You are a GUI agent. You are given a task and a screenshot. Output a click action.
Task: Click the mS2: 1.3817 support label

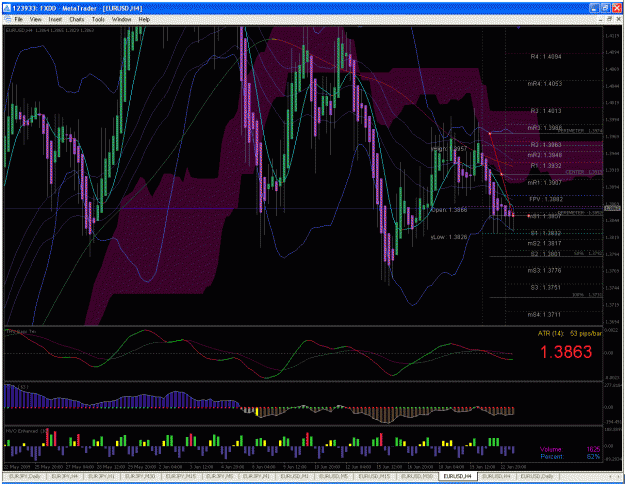(x=545, y=243)
